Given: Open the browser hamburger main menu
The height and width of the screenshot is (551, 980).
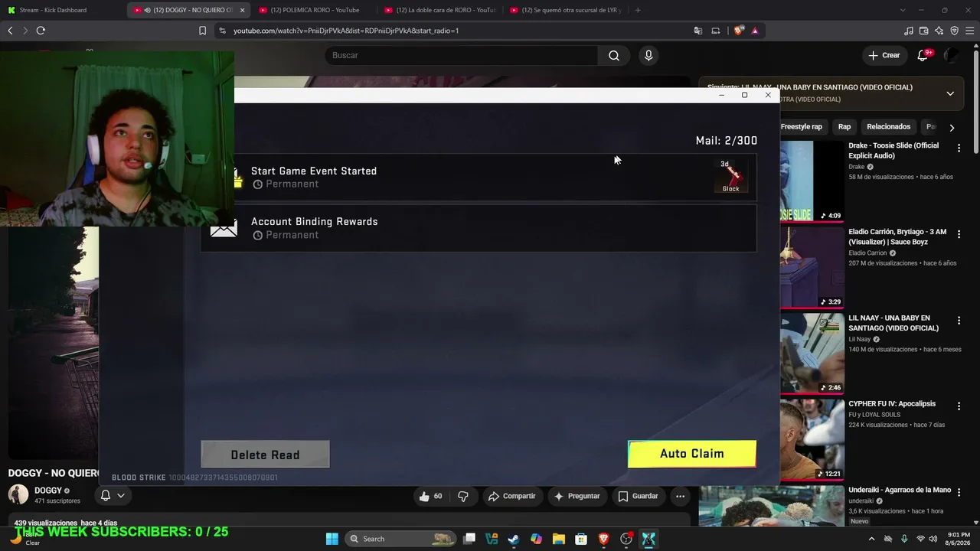Looking at the screenshot, I should point(969,31).
